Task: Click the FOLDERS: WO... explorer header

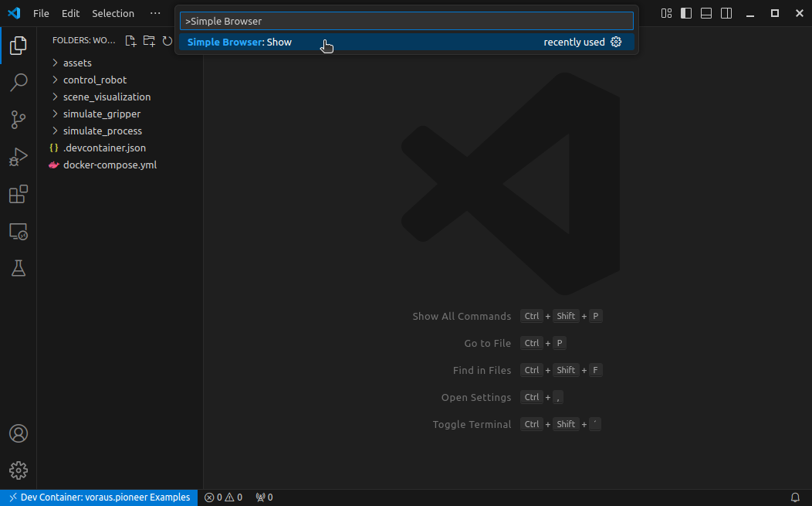Action: pyautogui.click(x=84, y=40)
